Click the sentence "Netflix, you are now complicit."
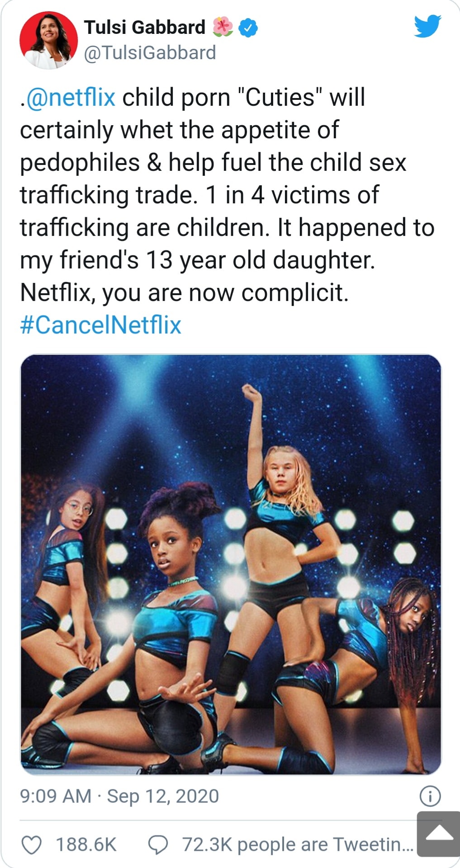 [185, 293]
